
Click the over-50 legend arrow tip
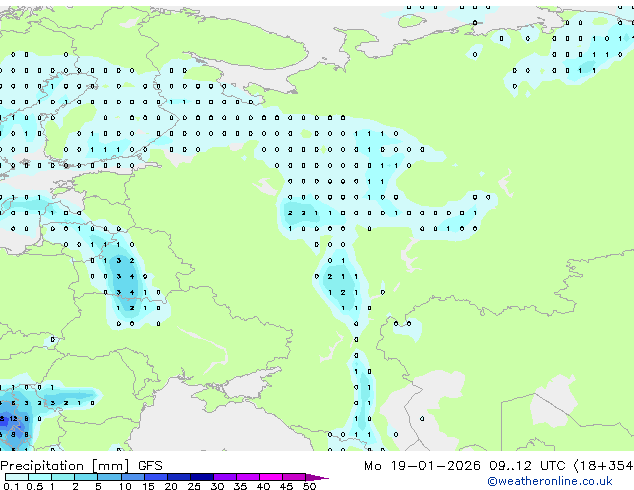(x=317, y=477)
